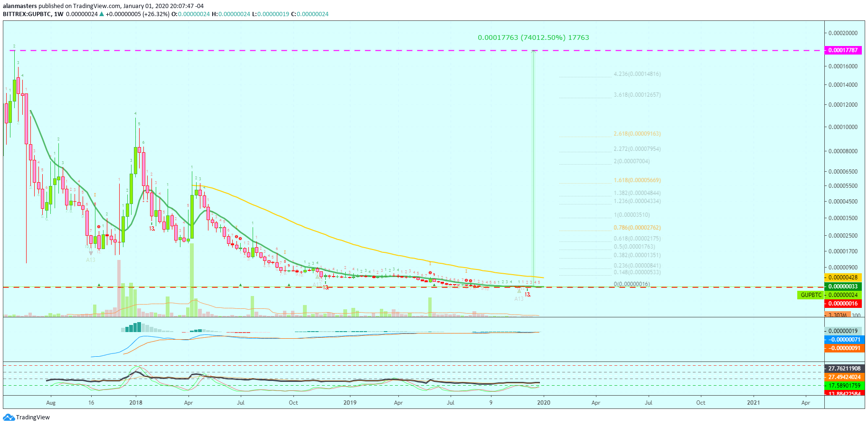
Task: Click the TradingView text beside the logo
Action: (33, 417)
